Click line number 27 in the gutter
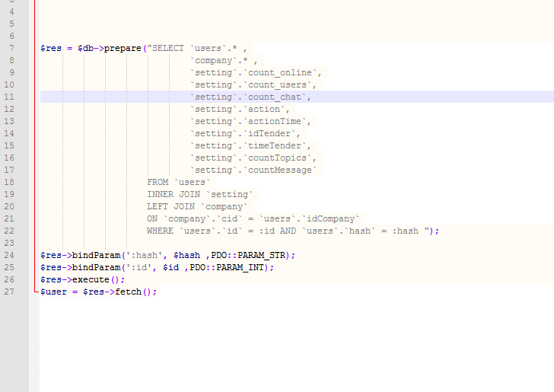This screenshot has width=554, height=392. (10, 292)
